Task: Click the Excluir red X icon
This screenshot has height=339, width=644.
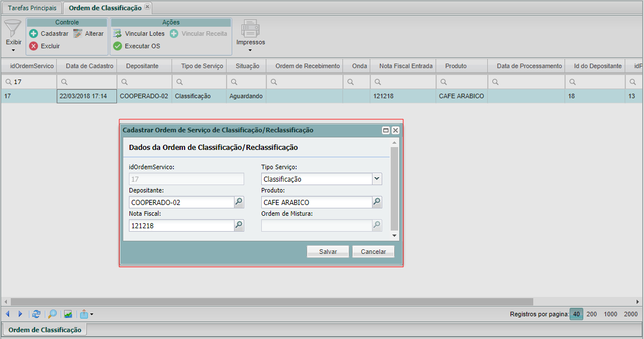Action: tap(34, 46)
